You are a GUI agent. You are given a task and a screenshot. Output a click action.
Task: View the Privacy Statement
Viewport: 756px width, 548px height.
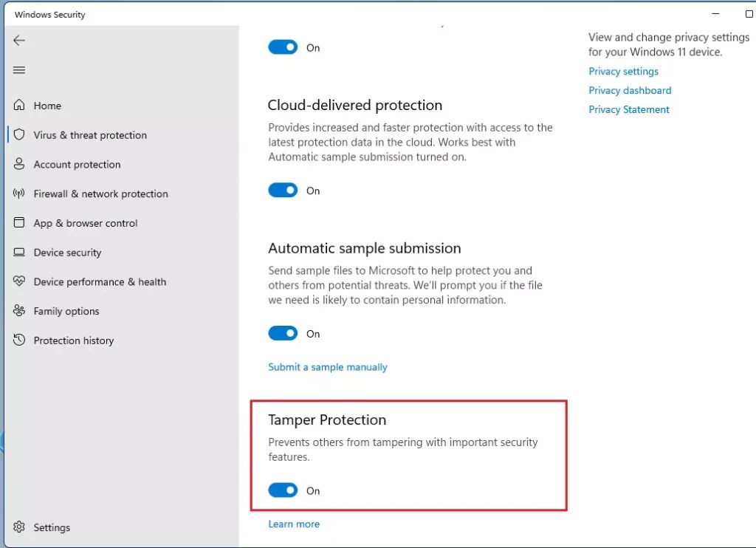(629, 109)
